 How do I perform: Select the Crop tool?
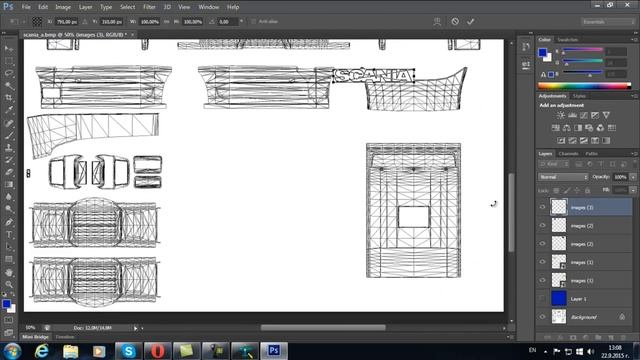pyautogui.click(x=9, y=98)
